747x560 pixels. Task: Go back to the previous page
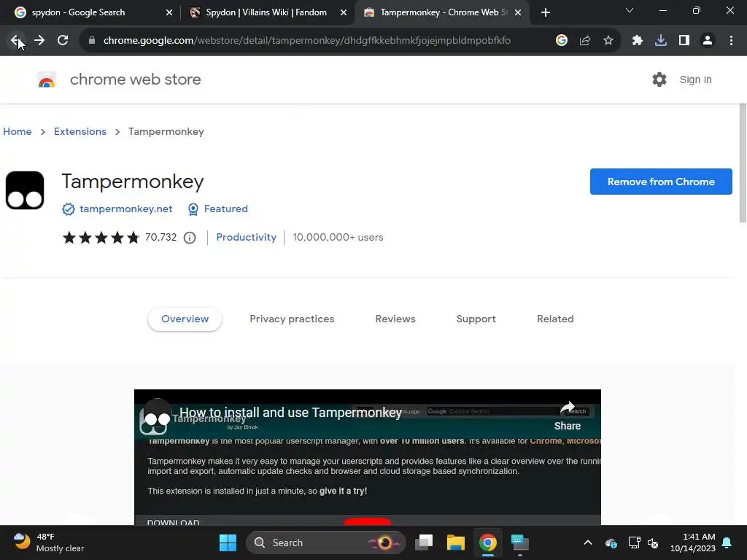(x=16, y=41)
